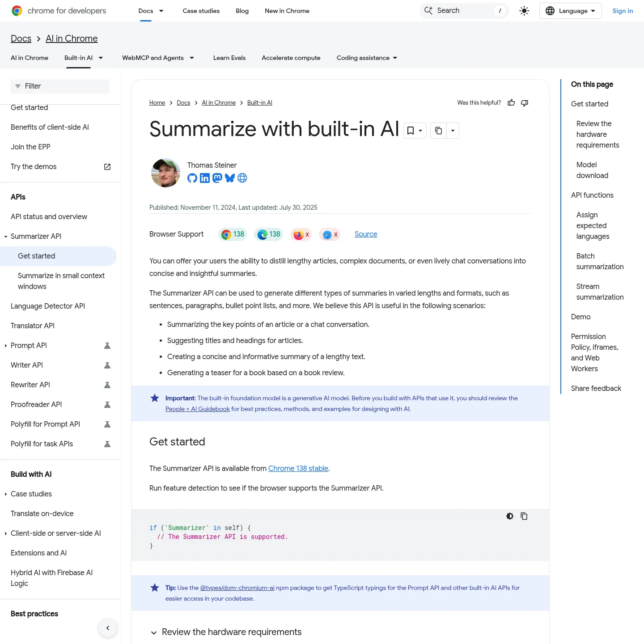This screenshot has width=644, height=644.
Task: Open the Chrome 138 stable link
Action: click(x=298, y=468)
